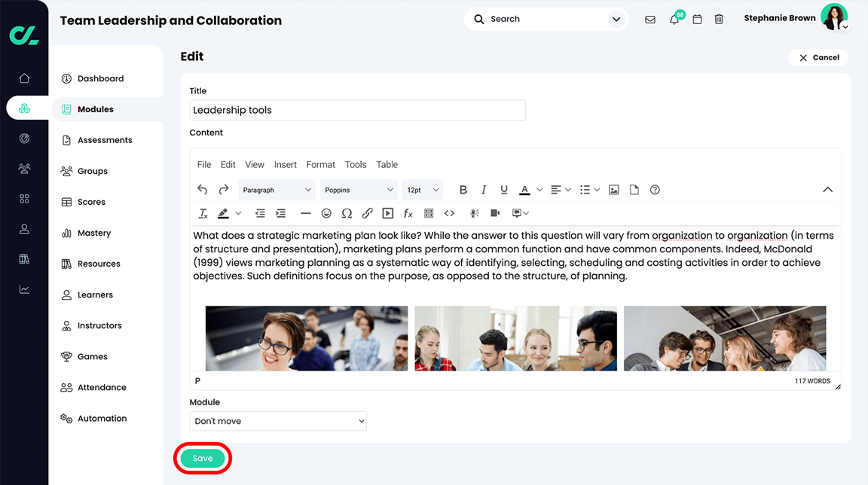
Task: Open the text alignment dropdown
Action: [x=561, y=190]
